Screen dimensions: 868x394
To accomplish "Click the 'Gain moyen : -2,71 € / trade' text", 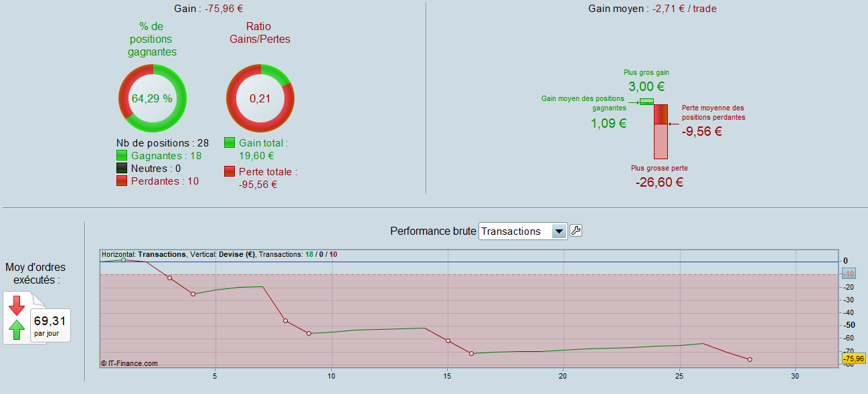I will [x=653, y=9].
